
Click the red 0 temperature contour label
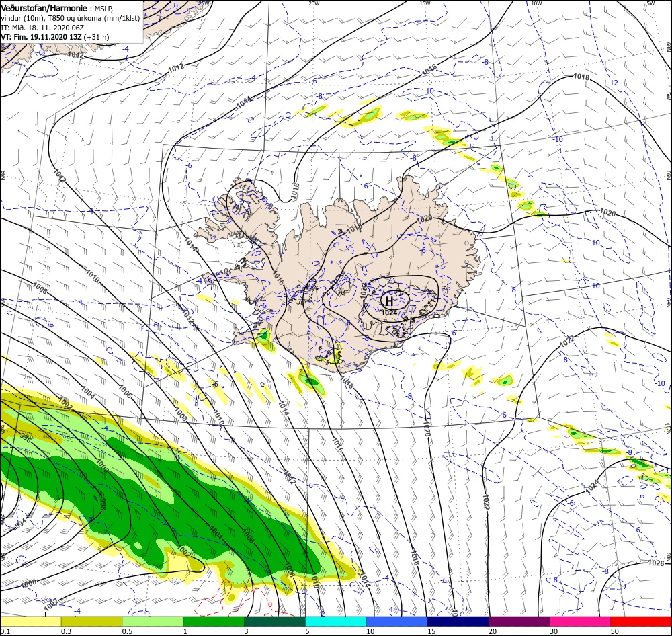pyautogui.click(x=270, y=604)
